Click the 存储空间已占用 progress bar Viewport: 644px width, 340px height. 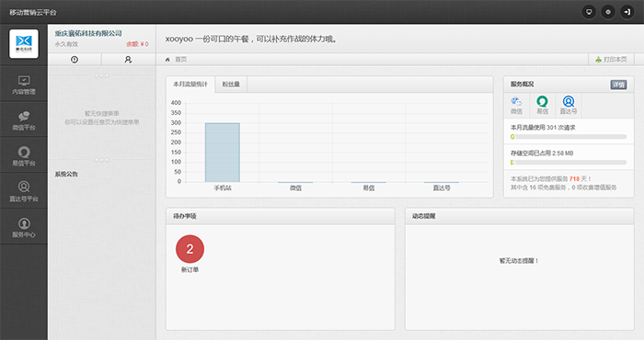point(569,163)
